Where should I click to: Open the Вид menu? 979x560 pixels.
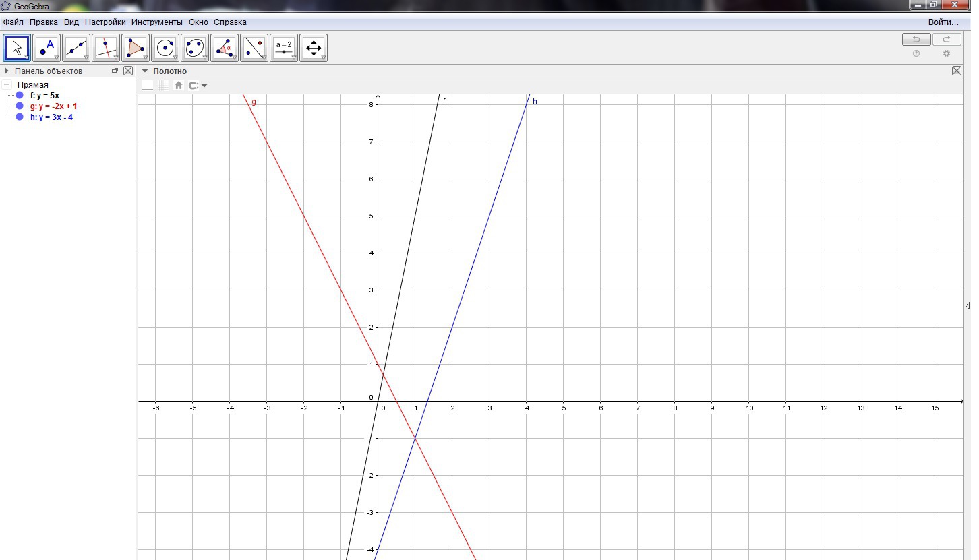click(71, 22)
